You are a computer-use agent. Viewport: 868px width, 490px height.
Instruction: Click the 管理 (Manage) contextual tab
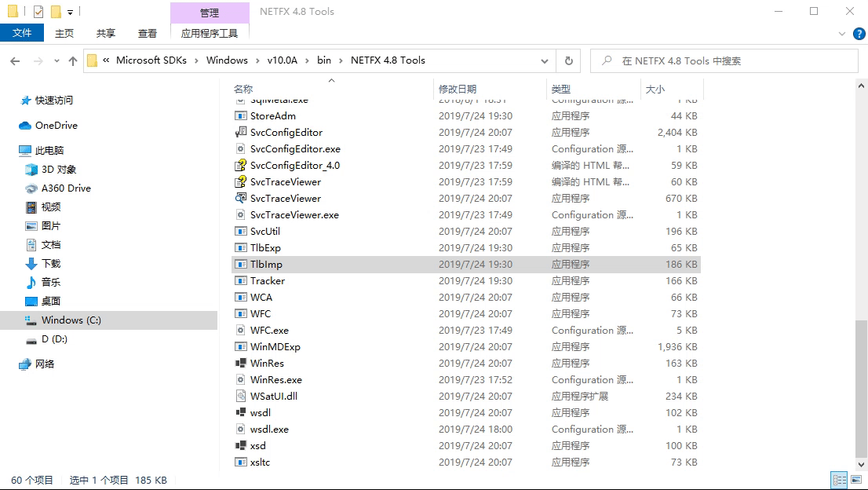pos(210,13)
